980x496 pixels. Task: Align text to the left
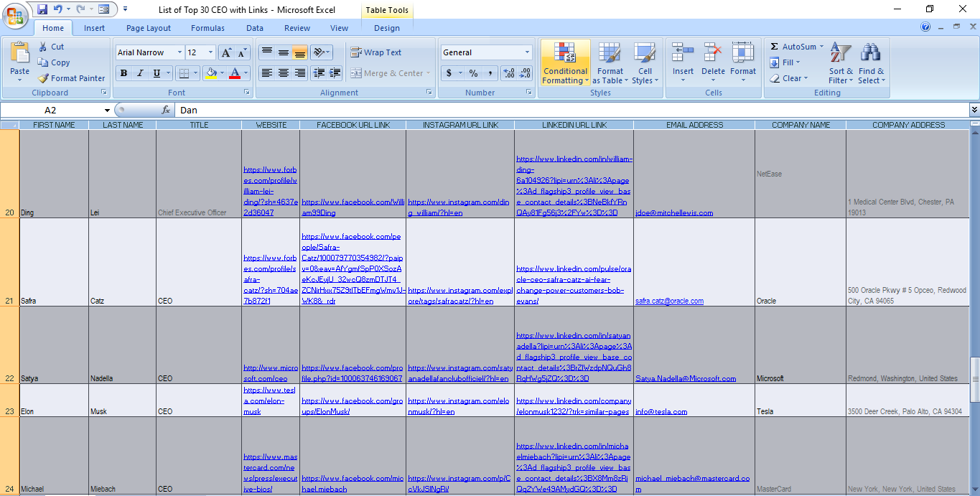pyautogui.click(x=266, y=73)
